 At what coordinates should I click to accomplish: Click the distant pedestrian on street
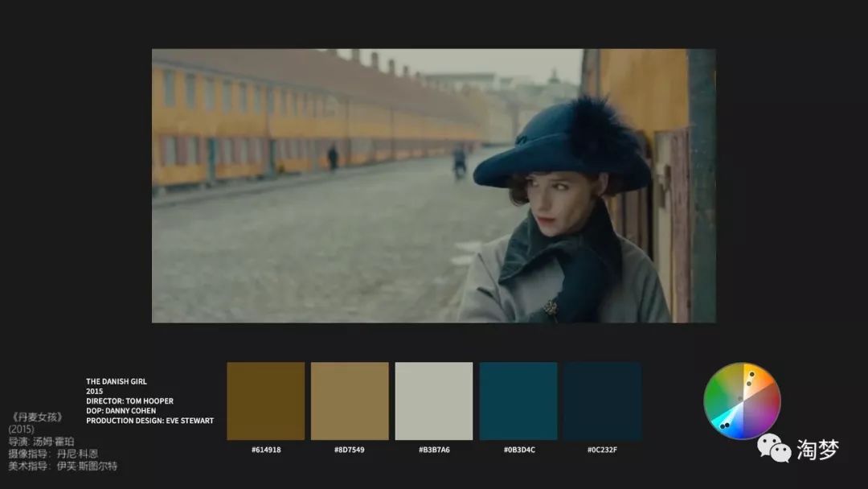[333, 157]
